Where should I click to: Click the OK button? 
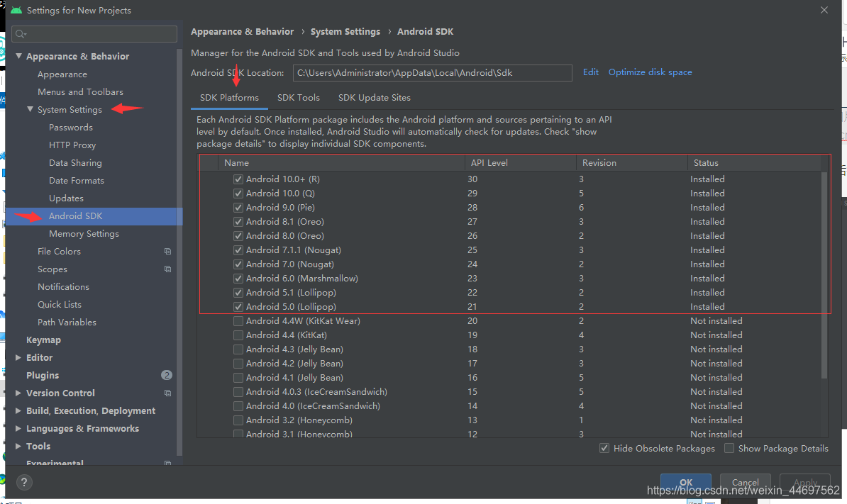tap(685, 483)
